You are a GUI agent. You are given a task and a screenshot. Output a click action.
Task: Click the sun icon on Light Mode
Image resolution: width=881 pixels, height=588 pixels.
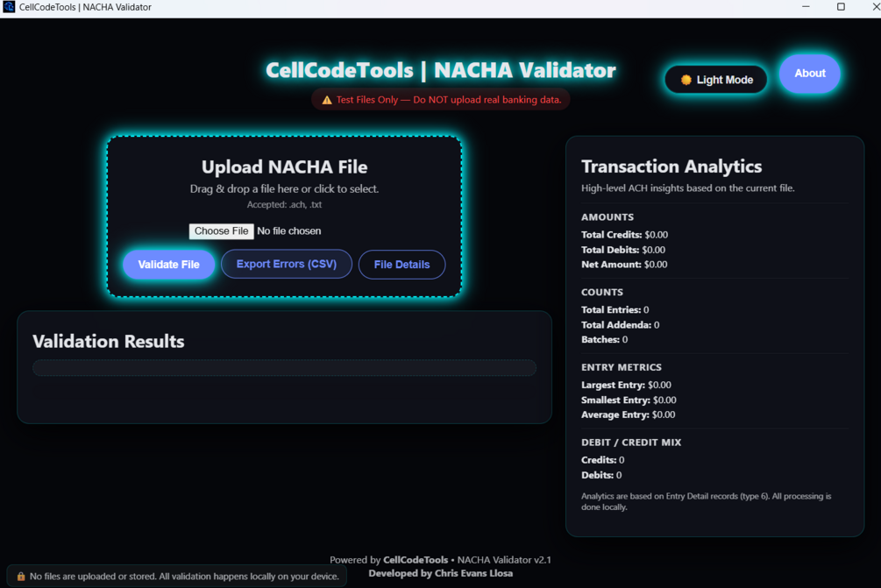[686, 80]
